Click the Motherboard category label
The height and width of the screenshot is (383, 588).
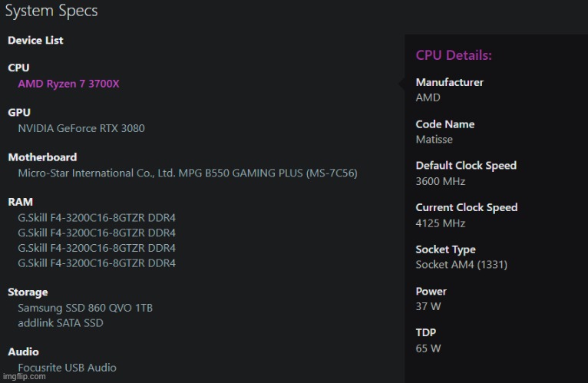click(x=42, y=157)
